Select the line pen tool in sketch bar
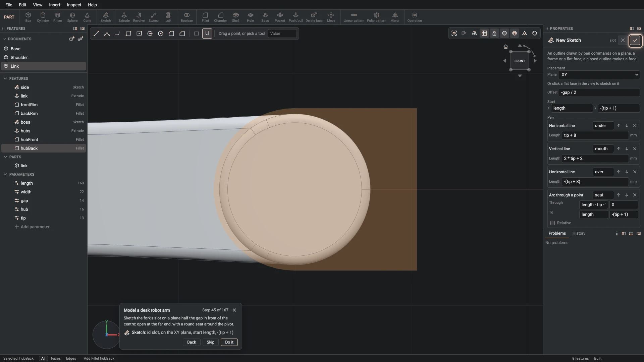Viewport: 644px width, 362px height. point(96,34)
